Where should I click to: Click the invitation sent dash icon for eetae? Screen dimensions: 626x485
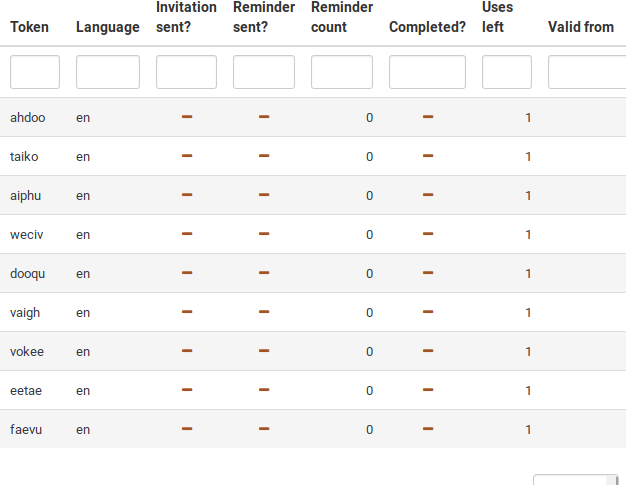tap(186, 390)
